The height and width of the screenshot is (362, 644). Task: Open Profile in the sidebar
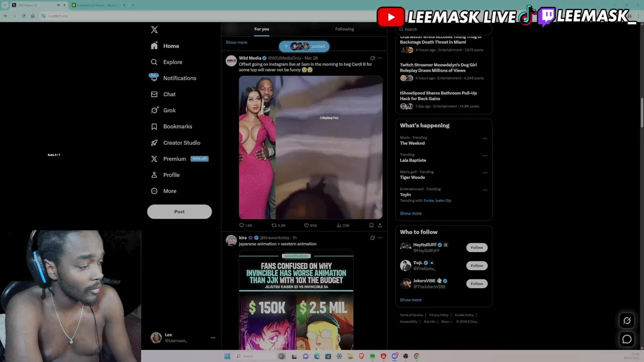[165, 174]
